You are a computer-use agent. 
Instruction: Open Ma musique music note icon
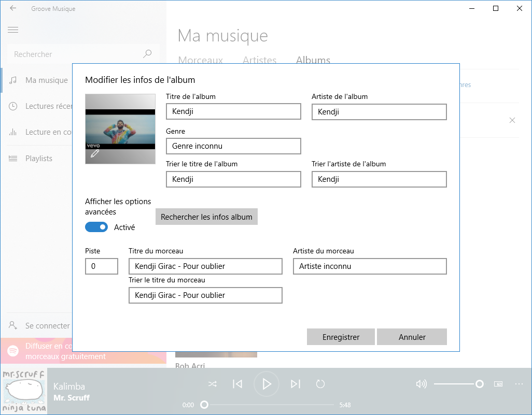(x=13, y=80)
